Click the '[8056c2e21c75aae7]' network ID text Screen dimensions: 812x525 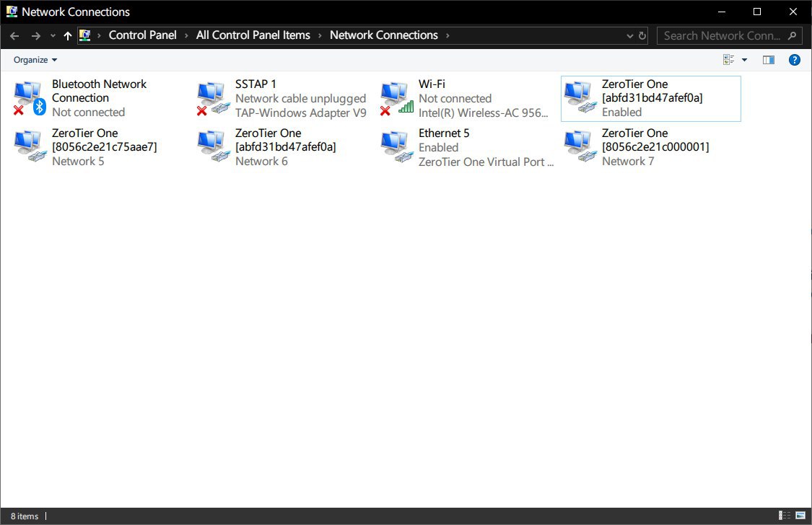click(104, 147)
